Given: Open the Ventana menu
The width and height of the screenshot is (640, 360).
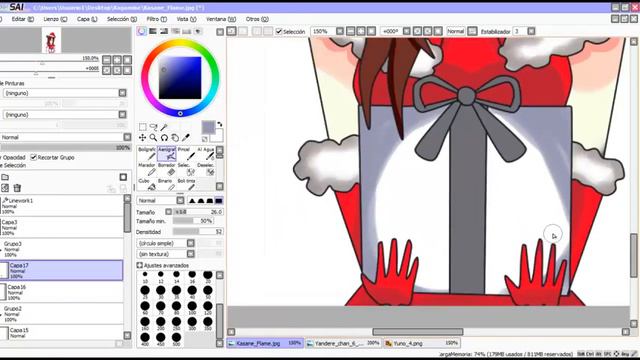Looking at the screenshot, I should [x=221, y=19].
